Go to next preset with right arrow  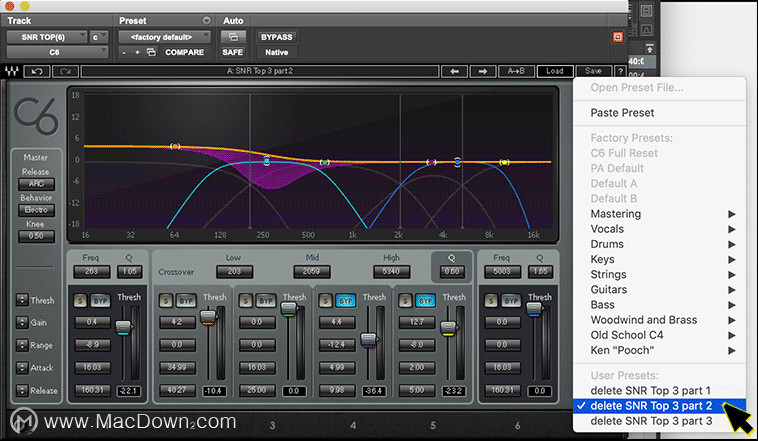pos(482,72)
